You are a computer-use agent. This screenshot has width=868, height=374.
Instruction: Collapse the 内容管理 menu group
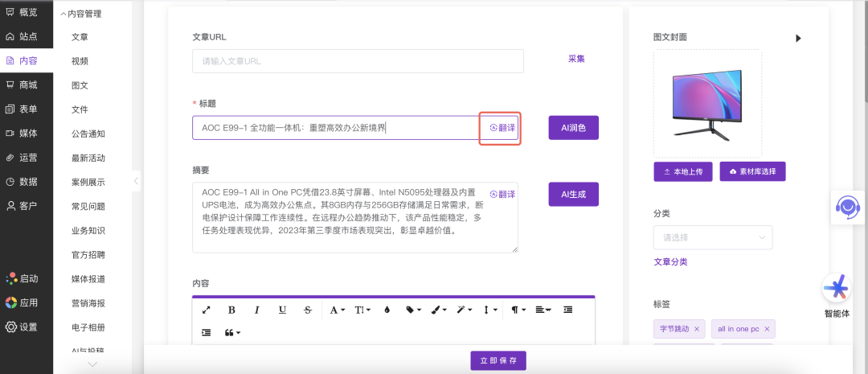point(81,14)
